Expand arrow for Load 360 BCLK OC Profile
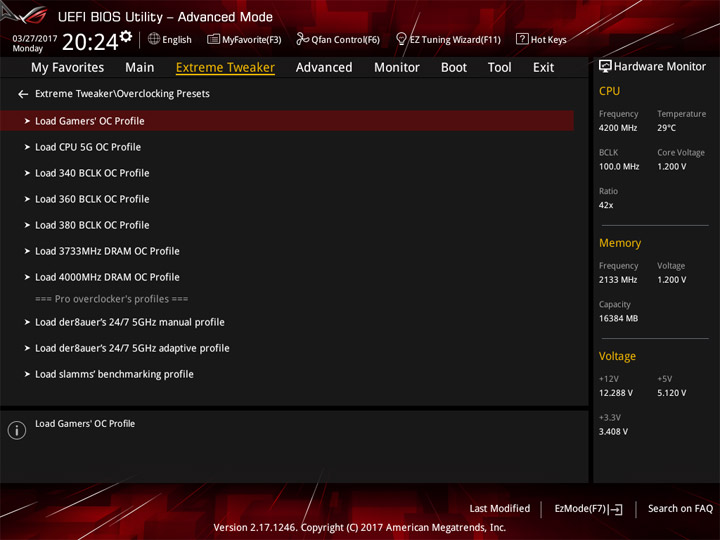 (27, 199)
